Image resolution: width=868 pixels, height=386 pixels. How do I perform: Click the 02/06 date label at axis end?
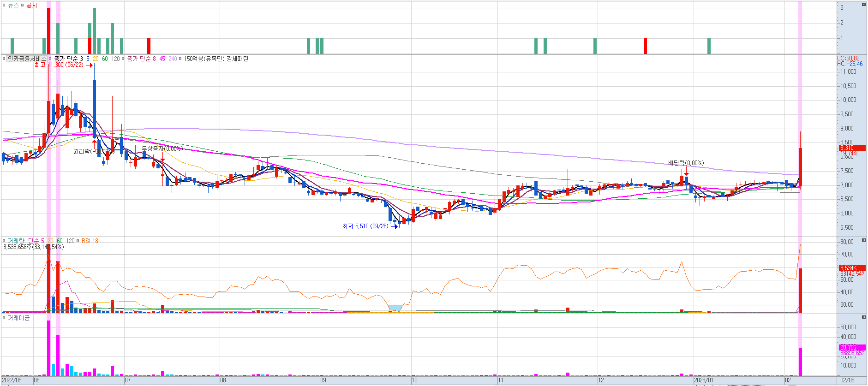click(848, 380)
